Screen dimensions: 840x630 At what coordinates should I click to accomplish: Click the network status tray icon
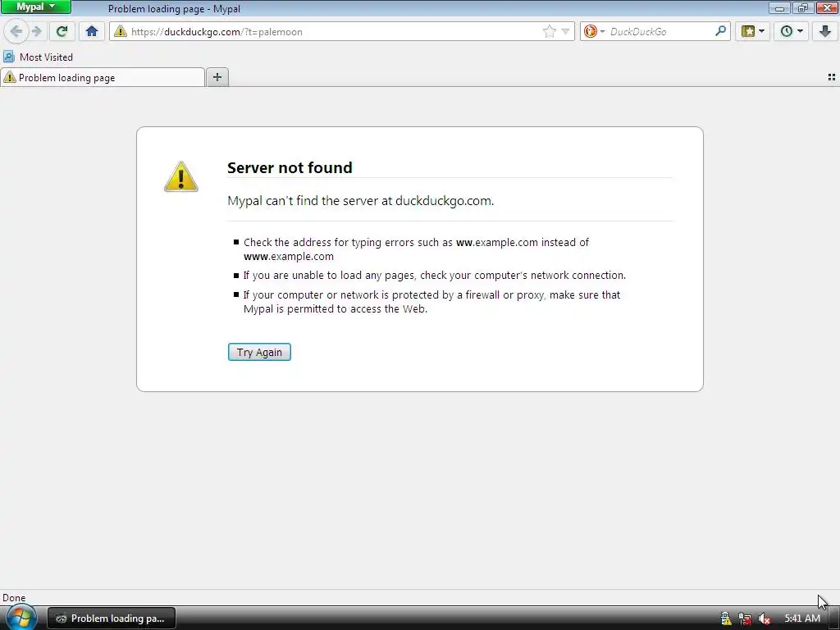point(745,619)
